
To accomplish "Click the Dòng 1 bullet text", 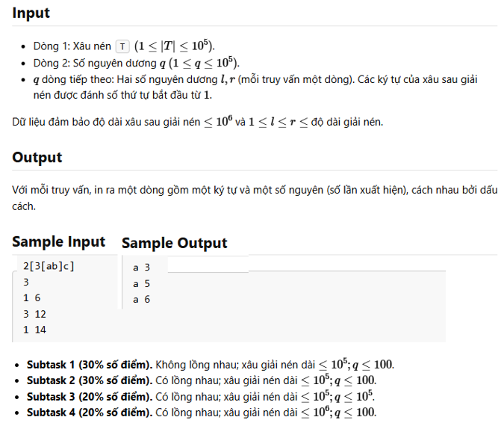I will coord(124,46).
